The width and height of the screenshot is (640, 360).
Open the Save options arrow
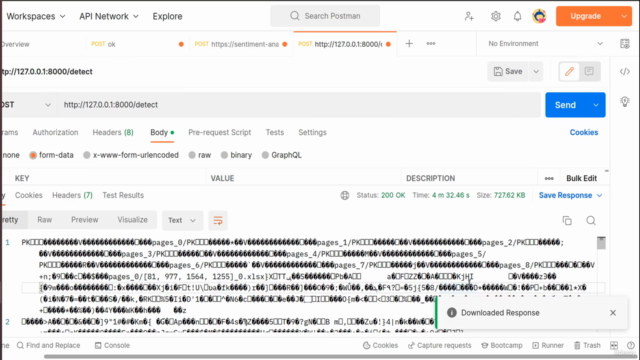click(536, 71)
